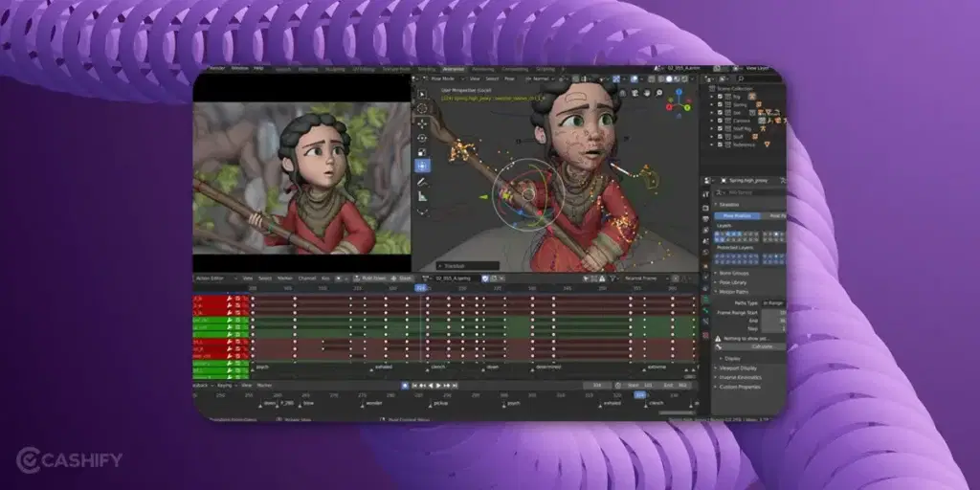Toggle the auto keying record button
Screen dimensions: 980x490
click(x=405, y=386)
